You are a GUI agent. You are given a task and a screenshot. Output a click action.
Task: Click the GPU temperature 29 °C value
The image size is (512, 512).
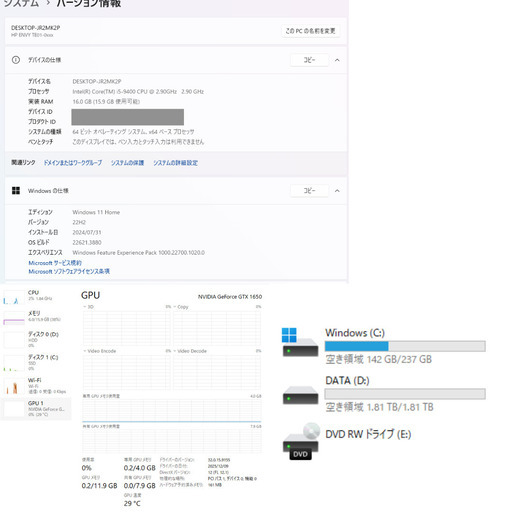tap(132, 503)
